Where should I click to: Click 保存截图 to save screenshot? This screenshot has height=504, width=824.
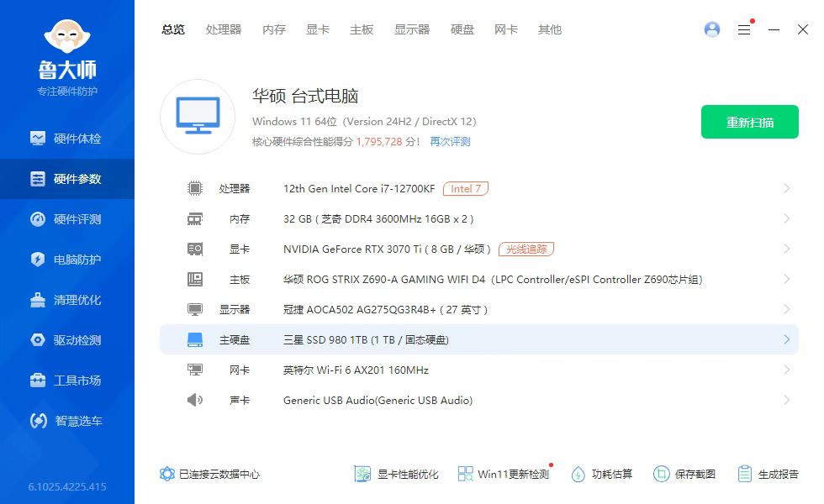684,474
